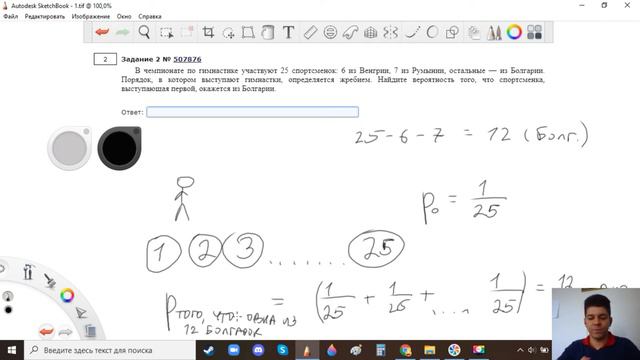The width and height of the screenshot is (640, 360).
Task: Click the Undo arrow in the top toolbar
Action: [x=102, y=32]
